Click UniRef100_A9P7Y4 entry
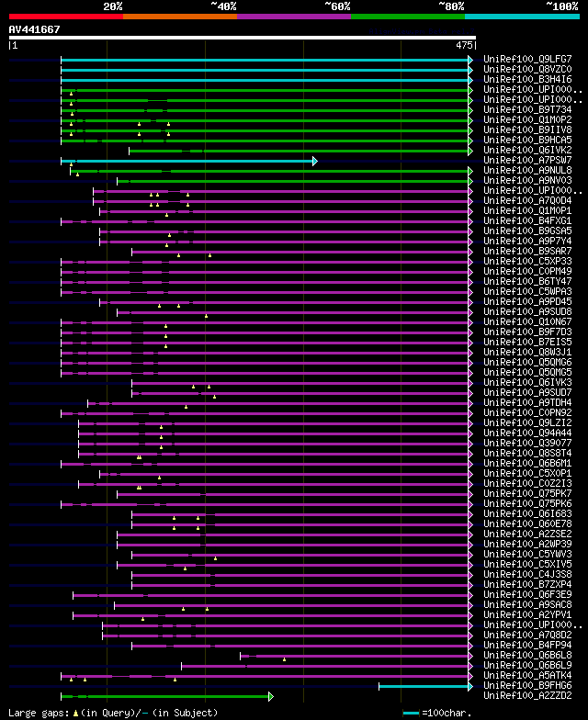Screen dimensions: 588x720 pos(527,241)
